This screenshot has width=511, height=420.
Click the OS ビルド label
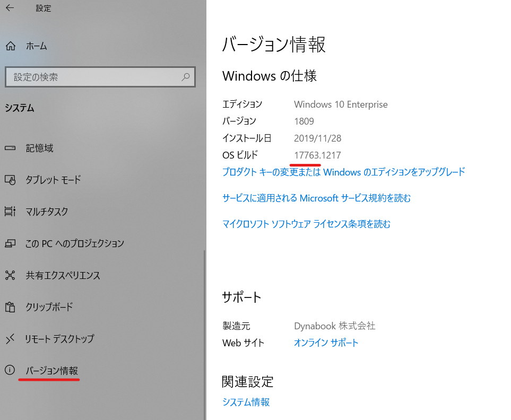click(240, 155)
